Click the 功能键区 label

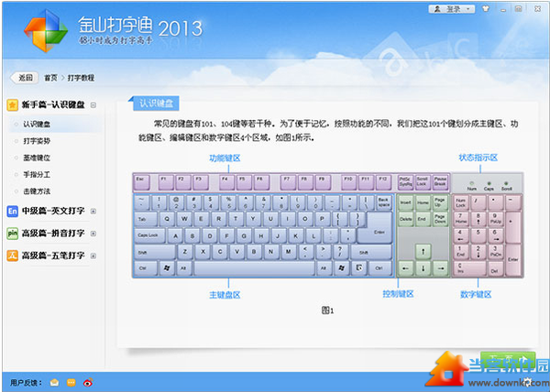tap(225, 158)
